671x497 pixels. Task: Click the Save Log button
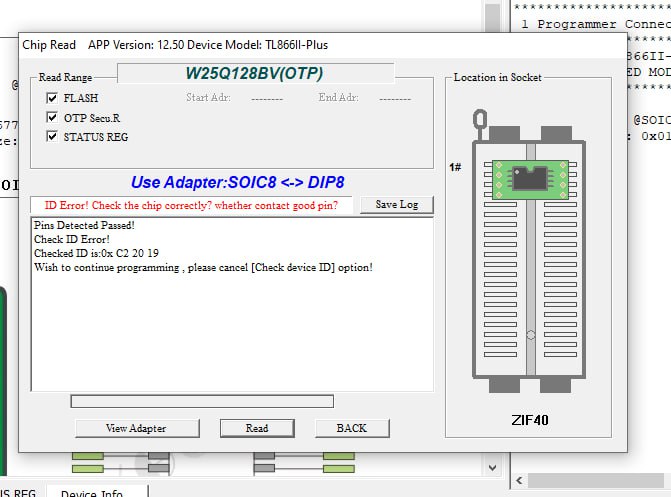(397, 205)
